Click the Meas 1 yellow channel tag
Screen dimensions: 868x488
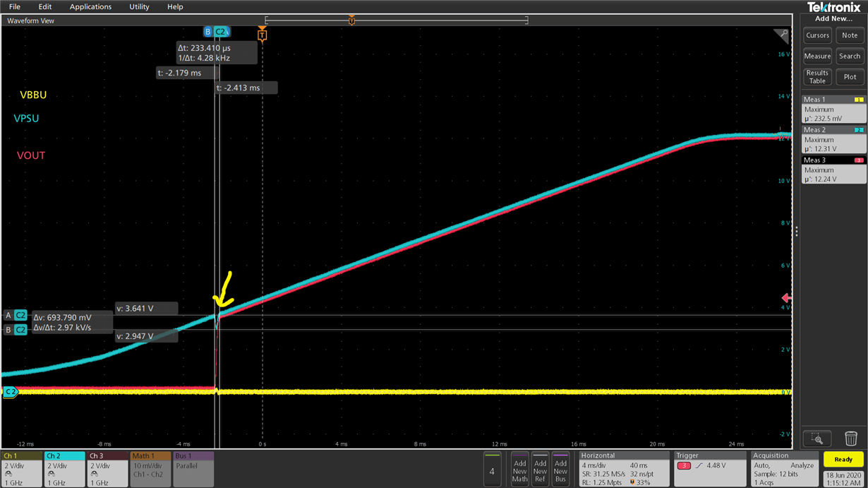pos(859,100)
